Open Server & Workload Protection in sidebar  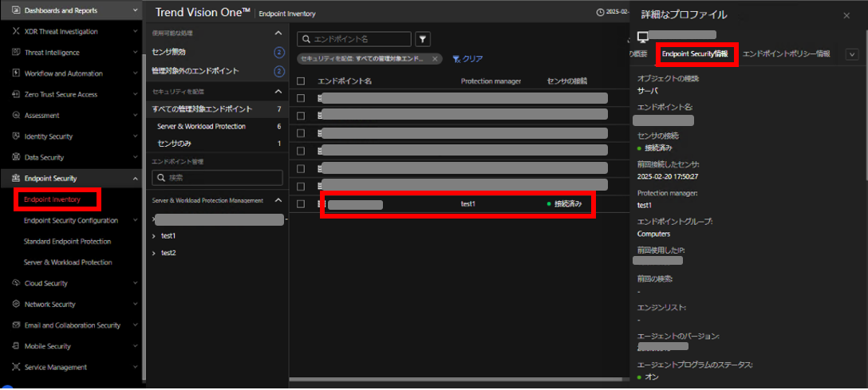click(x=68, y=262)
